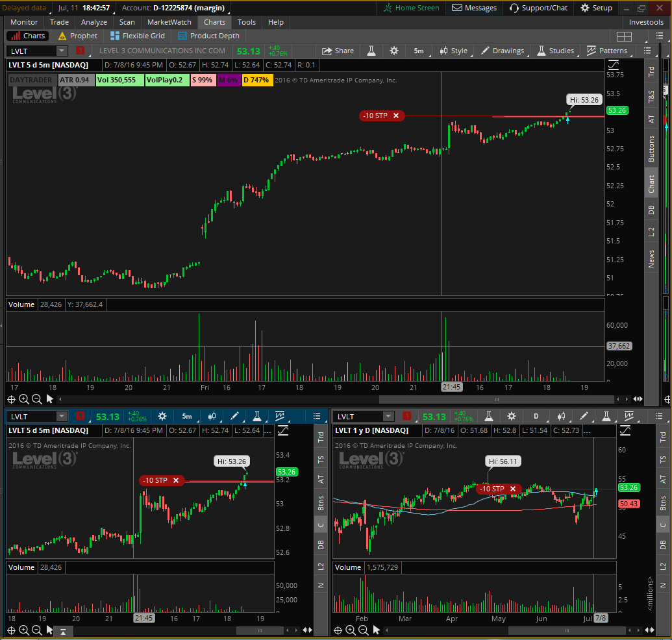Zoom out on the bottom-left chart
This screenshot has height=640, width=672.
click(x=37, y=630)
